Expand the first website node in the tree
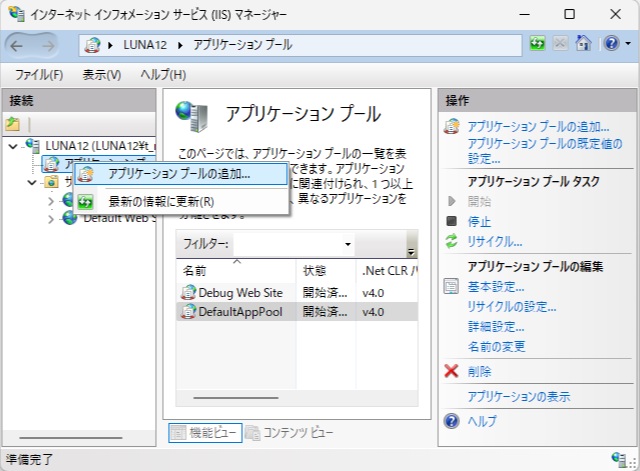640x471 pixels. coord(51,201)
